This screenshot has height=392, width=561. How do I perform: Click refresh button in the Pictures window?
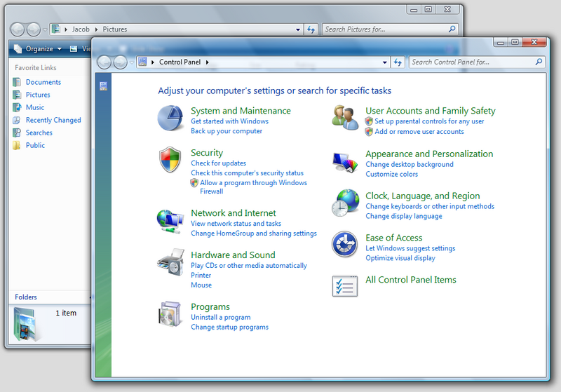(311, 29)
